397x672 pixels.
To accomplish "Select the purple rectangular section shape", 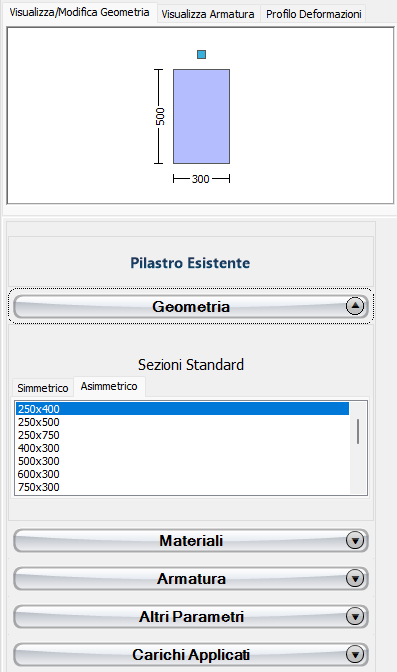I will coord(202,116).
